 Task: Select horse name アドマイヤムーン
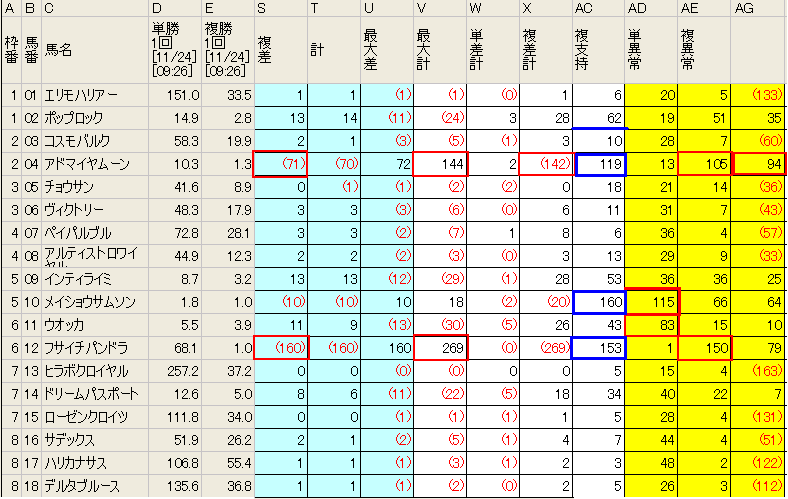click(87, 164)
